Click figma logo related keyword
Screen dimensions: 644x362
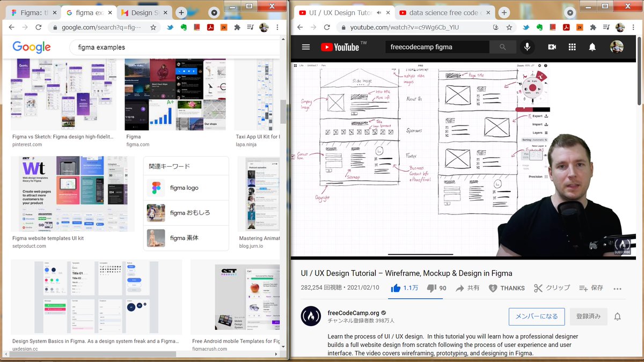click(x=186, y=188)
